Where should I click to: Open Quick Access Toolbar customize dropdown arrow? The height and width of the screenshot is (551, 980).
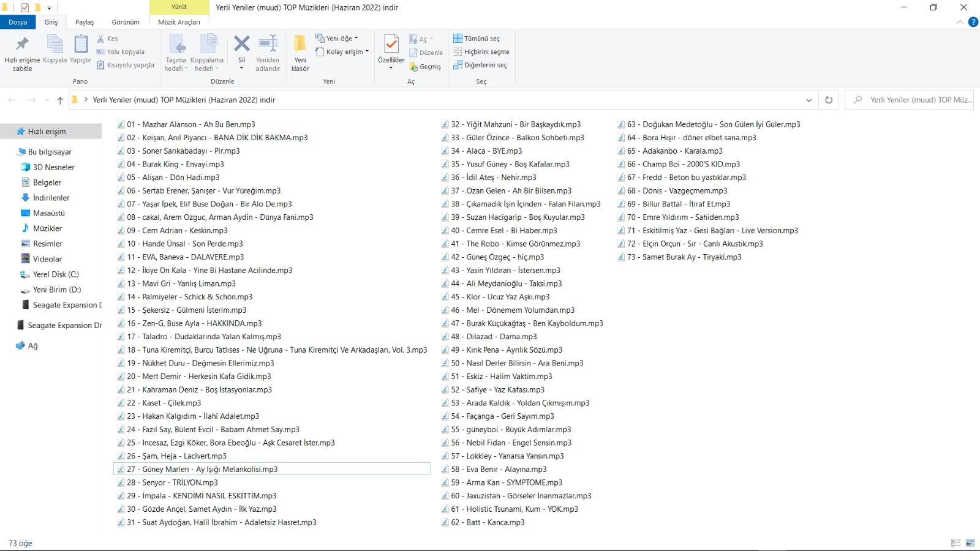point(49,8)
